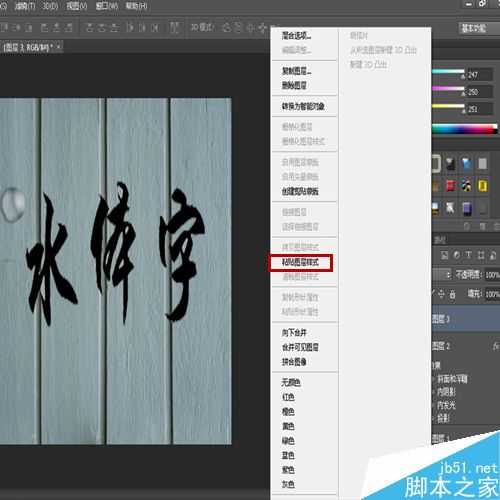
Task: Choose 转换为智能对象 in context menu
Action: (303, 107)
